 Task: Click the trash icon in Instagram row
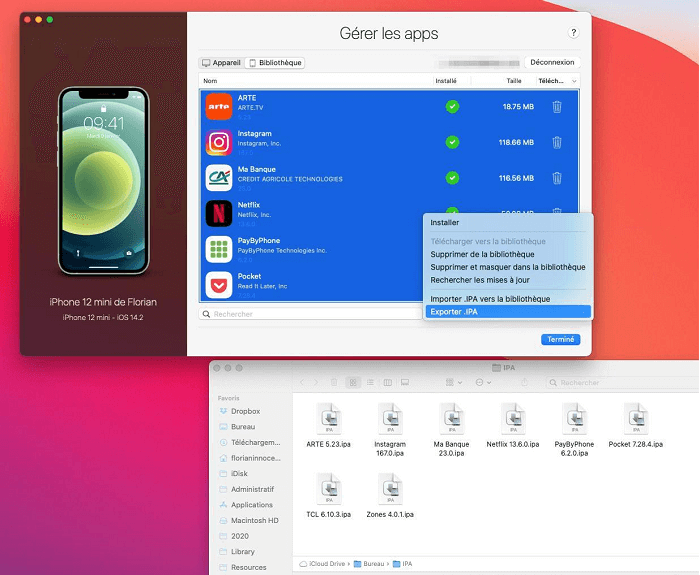coord(557,142)
